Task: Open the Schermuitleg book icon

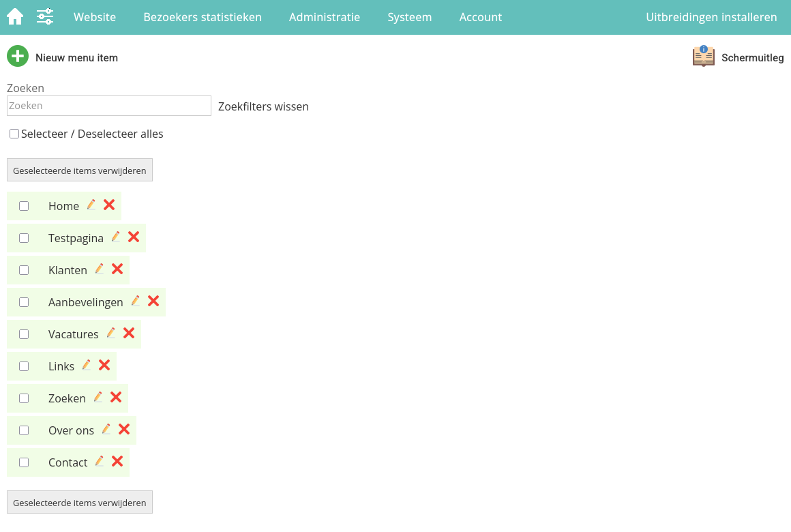Action: [703, 56]
